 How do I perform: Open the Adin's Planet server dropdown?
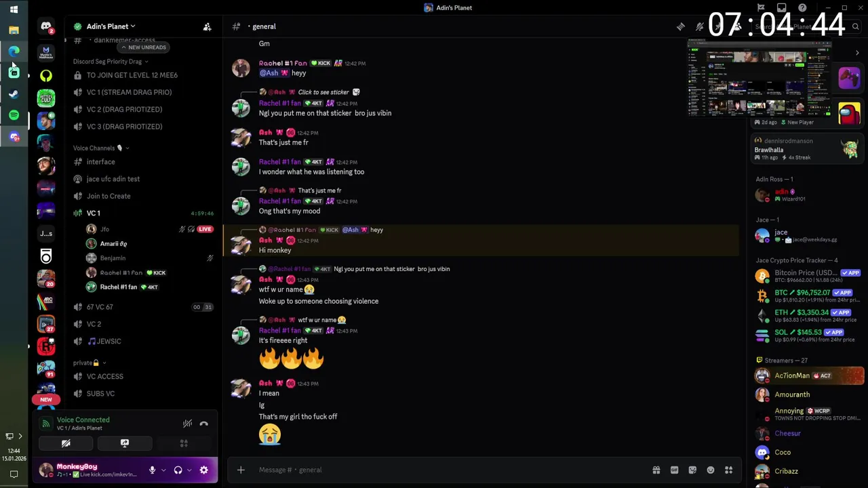(x=107, y=26)
